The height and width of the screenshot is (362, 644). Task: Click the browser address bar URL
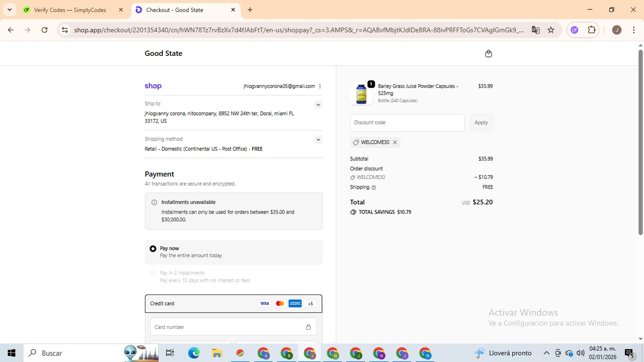(x=299, y=30)
